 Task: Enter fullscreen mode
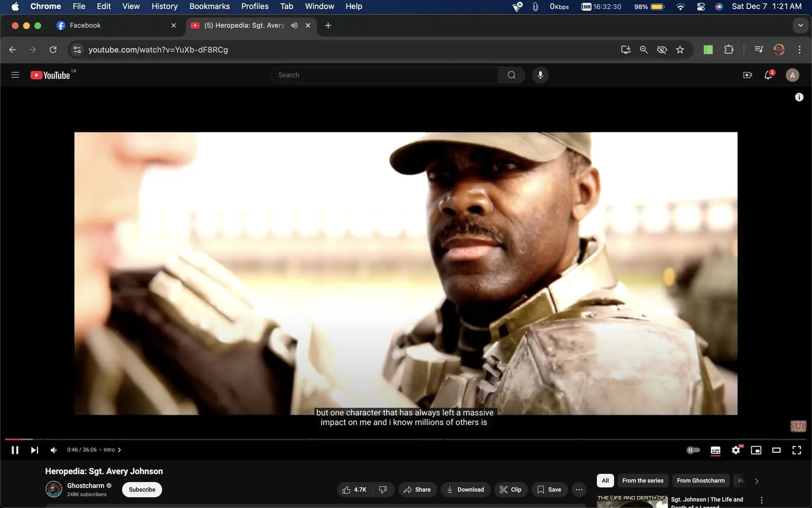[x=796, y=450]
